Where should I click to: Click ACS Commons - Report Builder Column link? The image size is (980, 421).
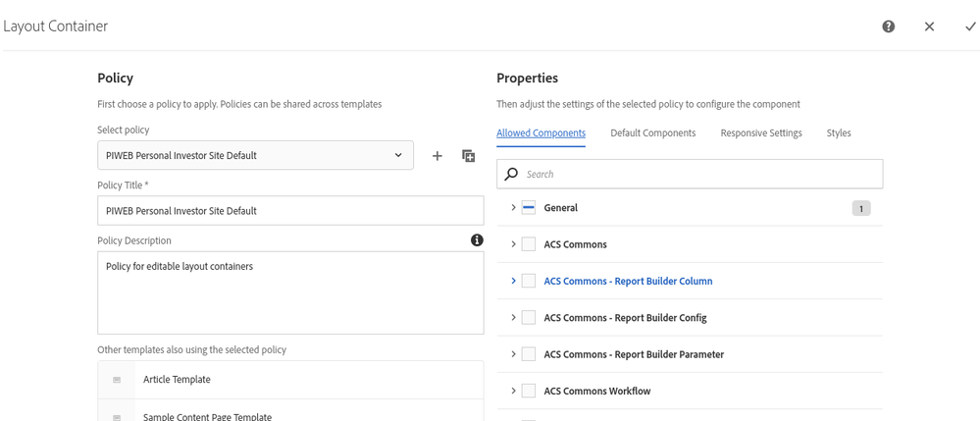[628, 282]
